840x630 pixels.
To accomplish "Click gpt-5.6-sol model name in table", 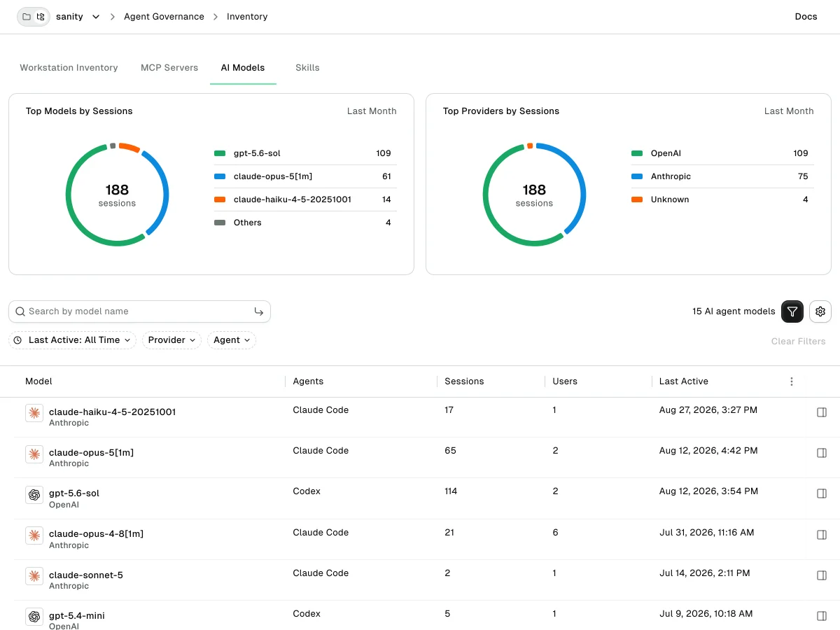I will [x=74, y=493].
